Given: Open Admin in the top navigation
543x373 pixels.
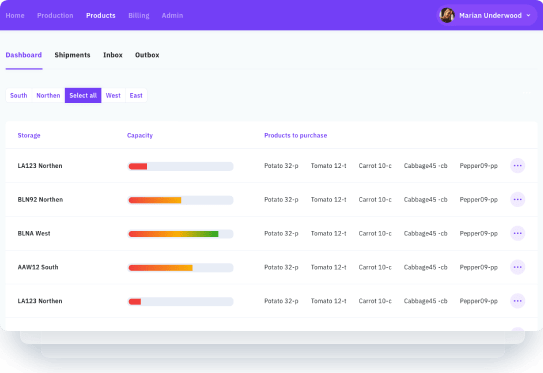Looking at the screenshot, I should point(172,16).
